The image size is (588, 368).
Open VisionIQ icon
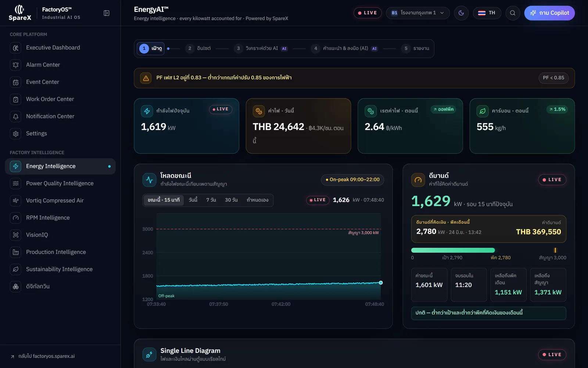(16, 235)
